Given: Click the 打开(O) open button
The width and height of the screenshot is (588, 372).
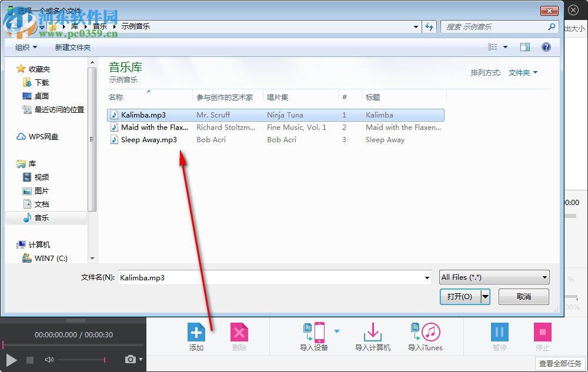Looking at the screenshot, I should [460, 297].
